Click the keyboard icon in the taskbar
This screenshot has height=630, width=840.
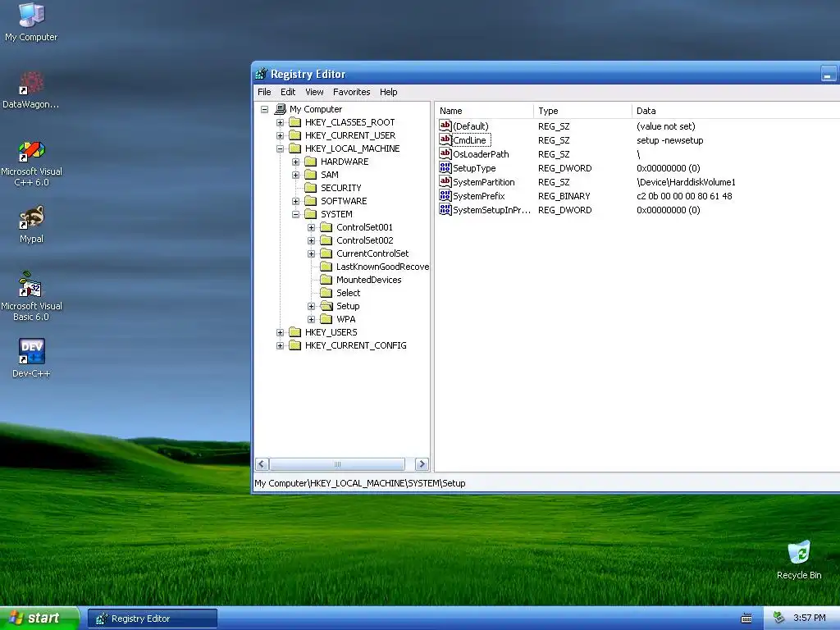pos(746,619)
